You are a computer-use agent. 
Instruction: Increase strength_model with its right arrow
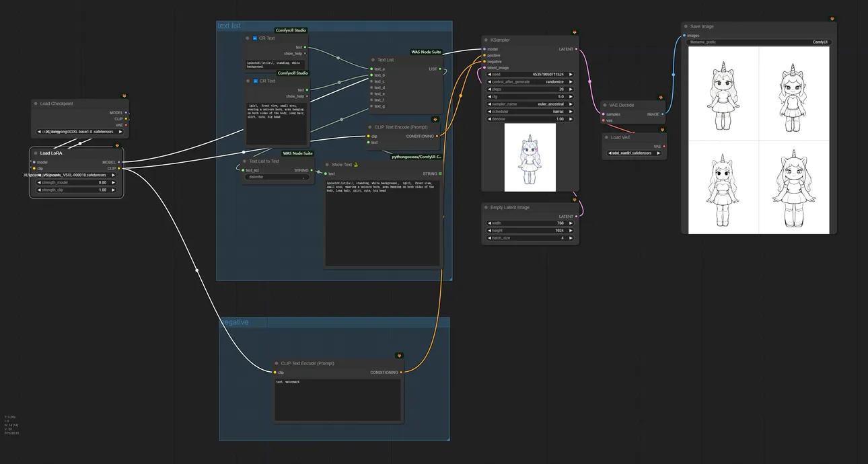point(113,182)
